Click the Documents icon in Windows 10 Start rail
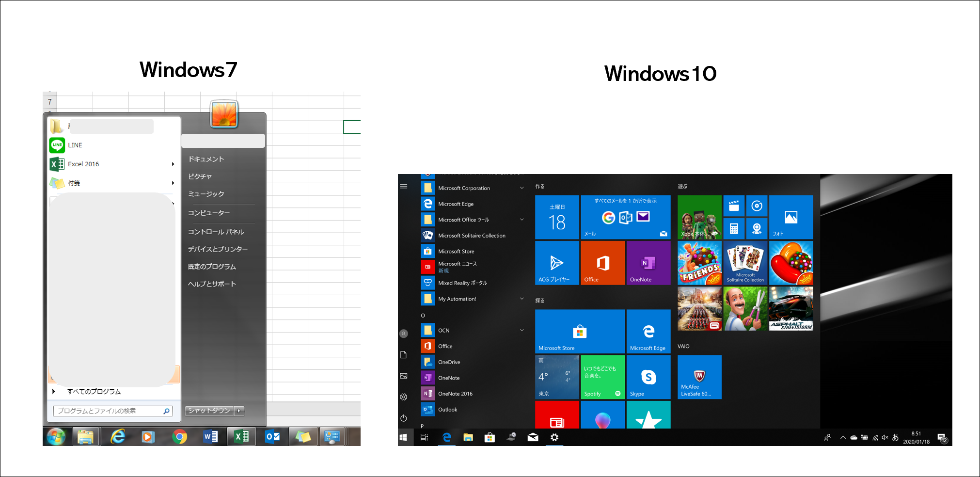The image size is (980, 477). point(403,355)
